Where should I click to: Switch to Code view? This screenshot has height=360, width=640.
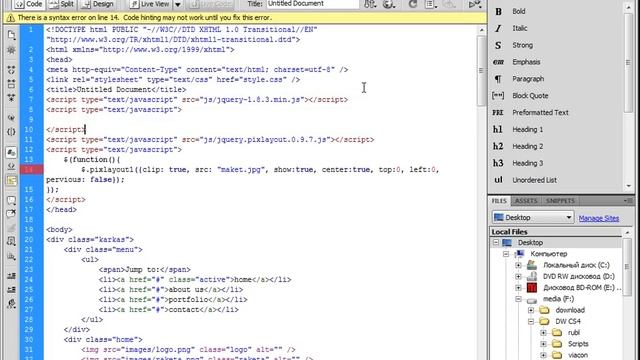click(x=29, y=4)
